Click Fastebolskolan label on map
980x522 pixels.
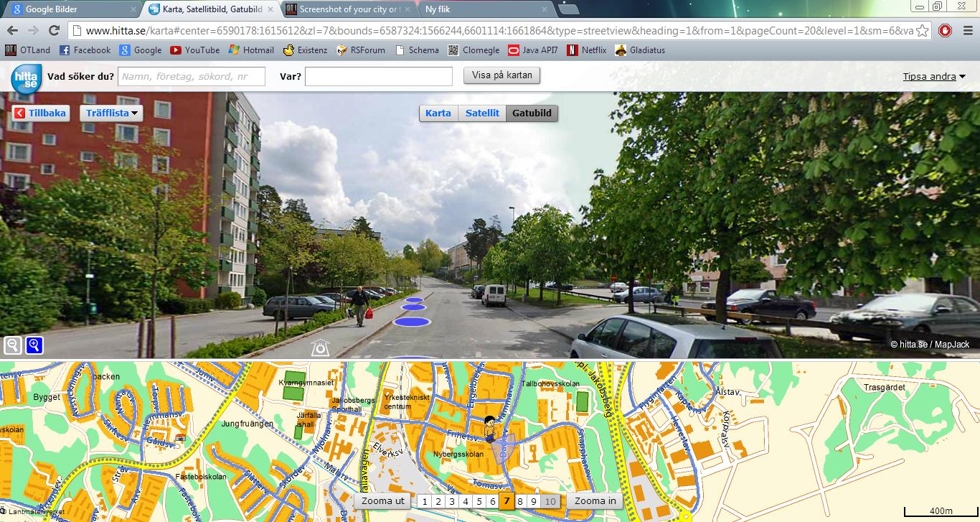click(202, 477)
